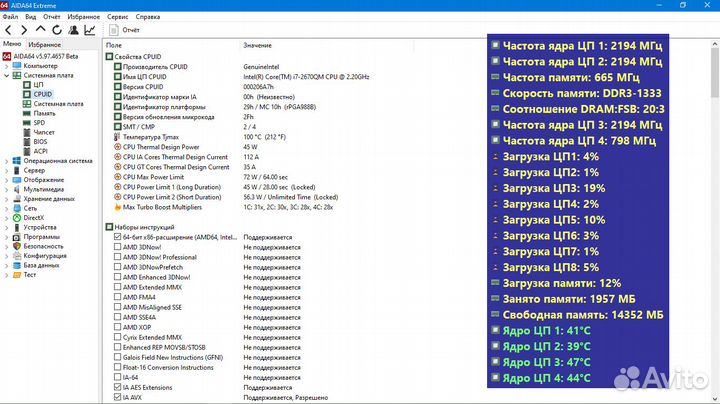The width and height of the screenshot is (720, 404).
Task: Click the Max Turbo Boost Multipliers flame icon
Action: (118, 207)
